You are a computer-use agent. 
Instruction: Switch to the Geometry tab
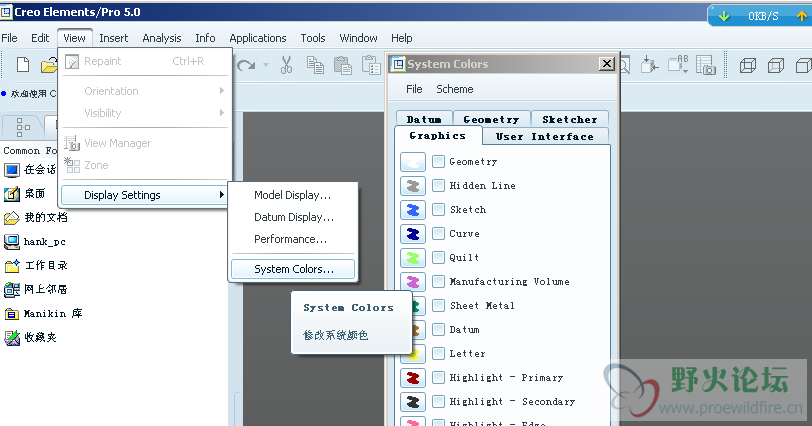pos(491,119)
